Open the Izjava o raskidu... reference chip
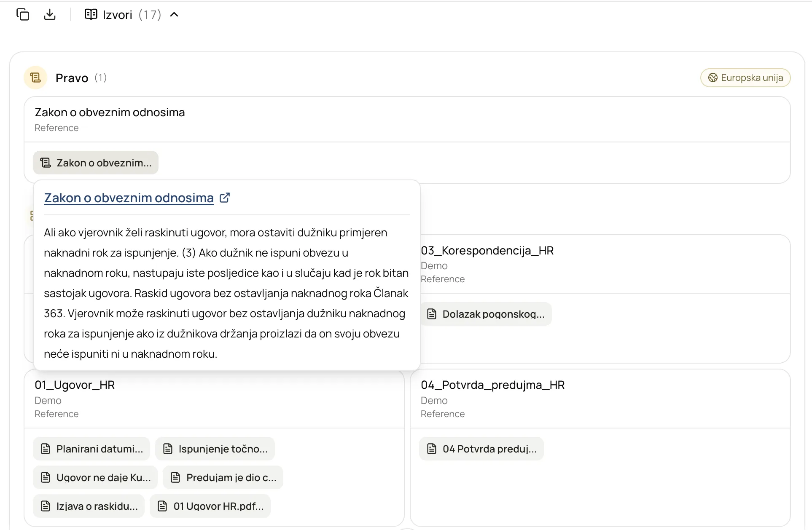The width and height of the screenshot is (812, 530). (x=89, y=506)
